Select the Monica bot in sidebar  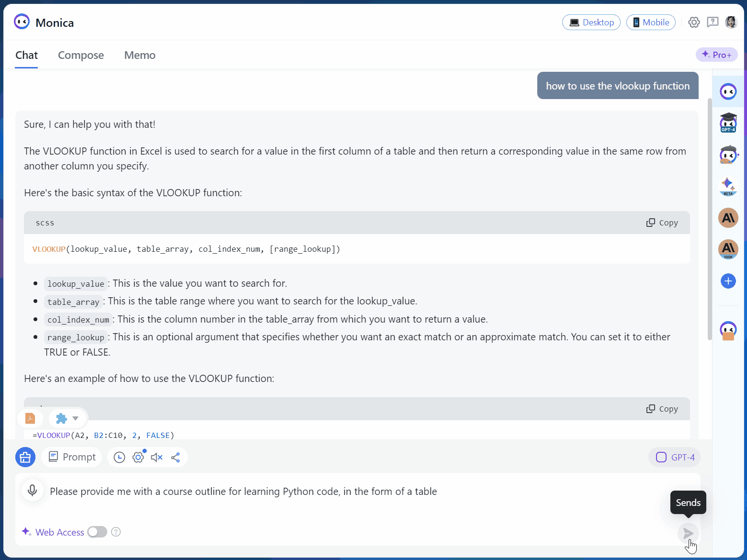(728, 91)
